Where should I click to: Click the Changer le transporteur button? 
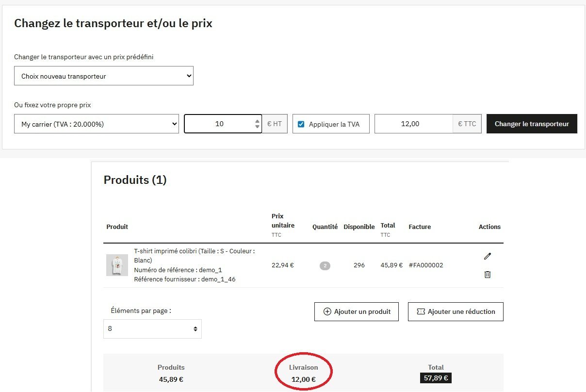pyautogui.click(x=532, y=124)
